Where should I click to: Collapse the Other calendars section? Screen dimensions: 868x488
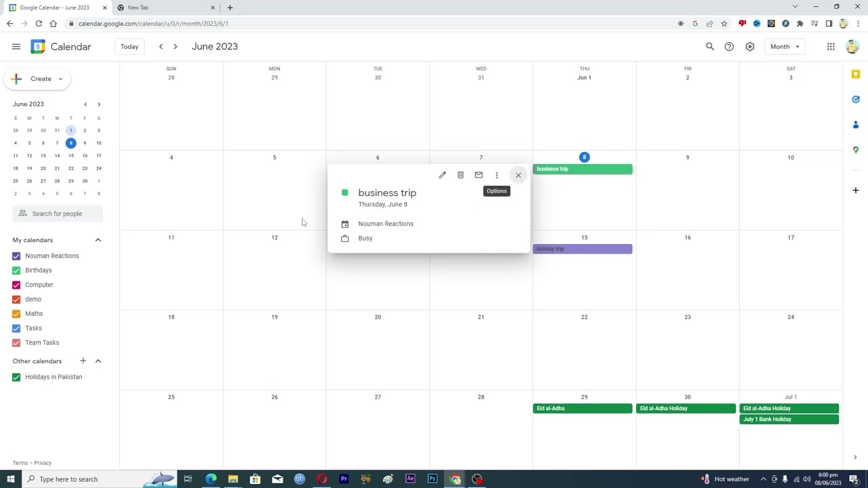pyautogui.click(x=98, y=361)
